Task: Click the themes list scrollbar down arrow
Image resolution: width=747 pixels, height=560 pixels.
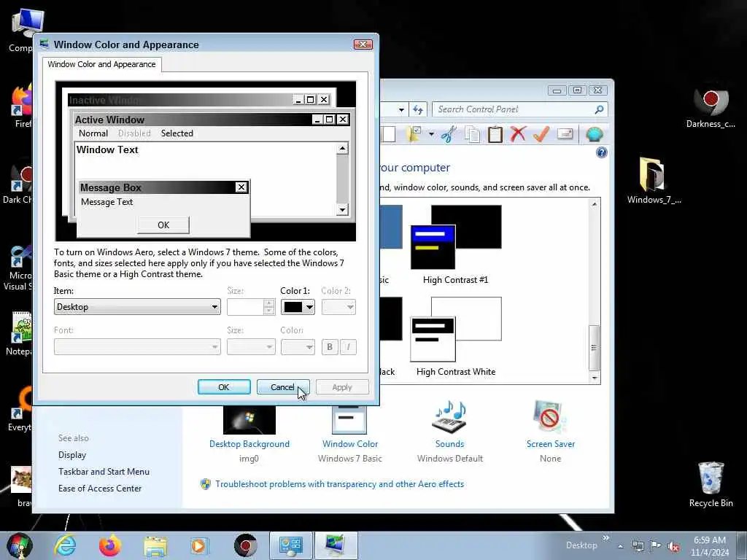Action: [594, 378]
